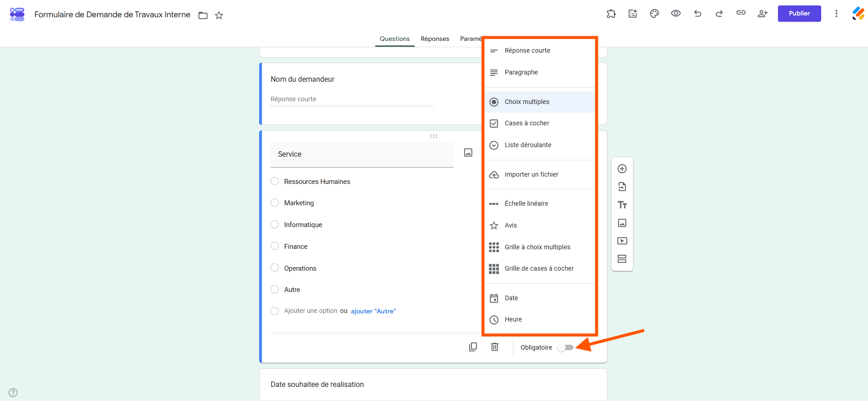Edit the Service question title field
This screenshot has width=868, height=401.
tap(362, 154)
